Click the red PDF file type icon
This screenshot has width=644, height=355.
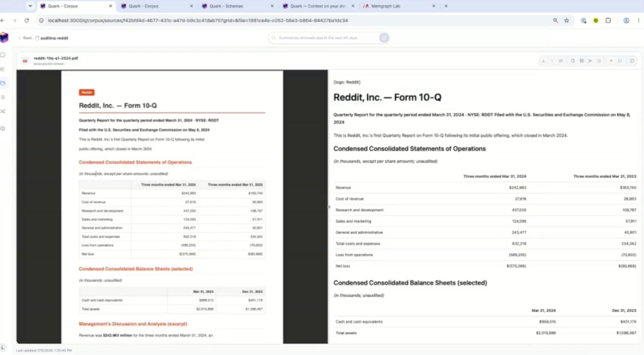pyautogui.click(x=25, y=61)
